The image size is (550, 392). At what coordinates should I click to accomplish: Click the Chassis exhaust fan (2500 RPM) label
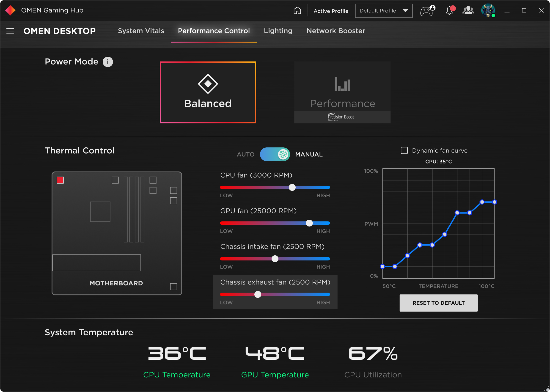pyautogui.click(x=275, y=282)
